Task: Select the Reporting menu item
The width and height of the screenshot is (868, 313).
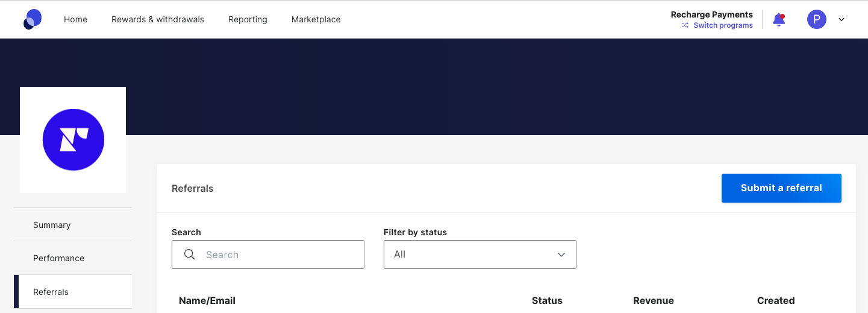Action: click(248, 19)
